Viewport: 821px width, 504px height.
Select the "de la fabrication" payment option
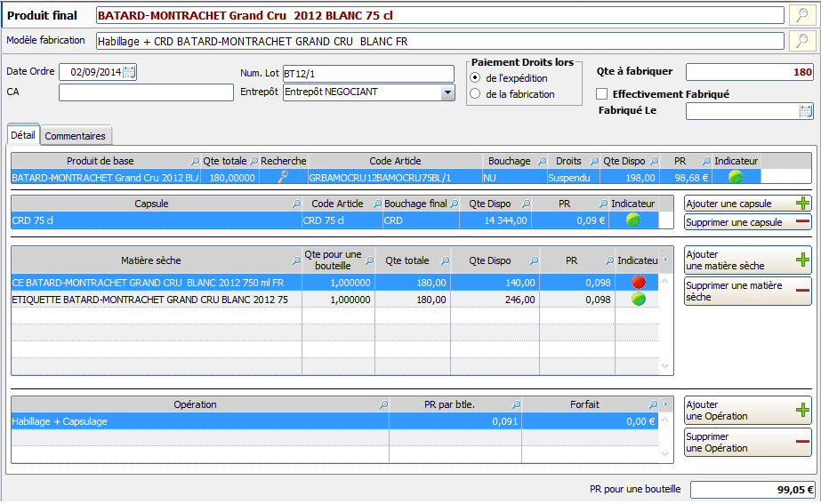tap(475, 94)
